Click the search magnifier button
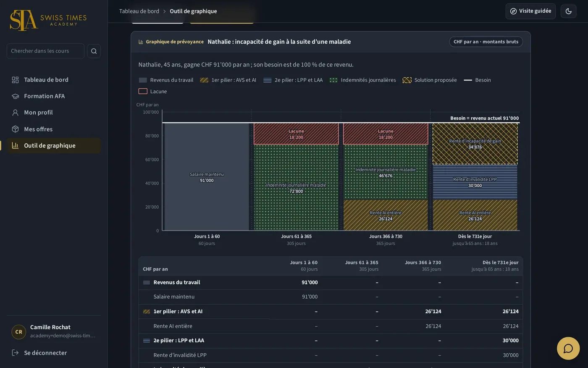This screenshot has width=588, height=368. 94,51
